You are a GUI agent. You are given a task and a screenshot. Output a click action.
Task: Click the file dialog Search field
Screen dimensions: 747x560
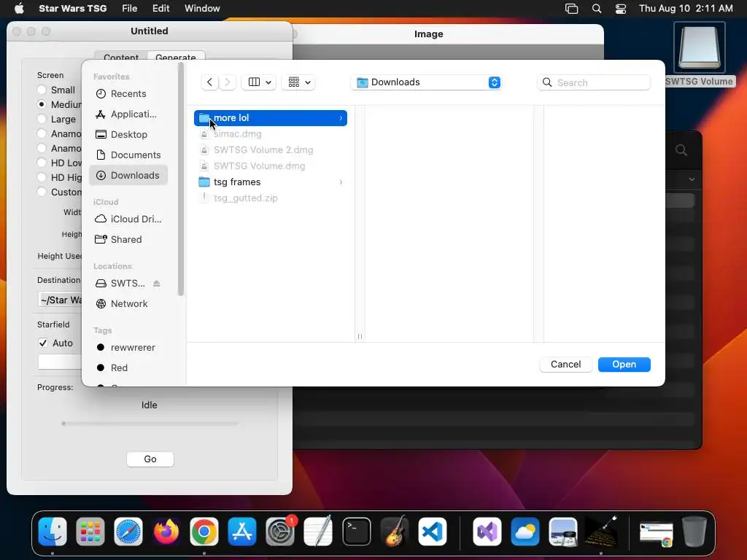click(594, 82)
